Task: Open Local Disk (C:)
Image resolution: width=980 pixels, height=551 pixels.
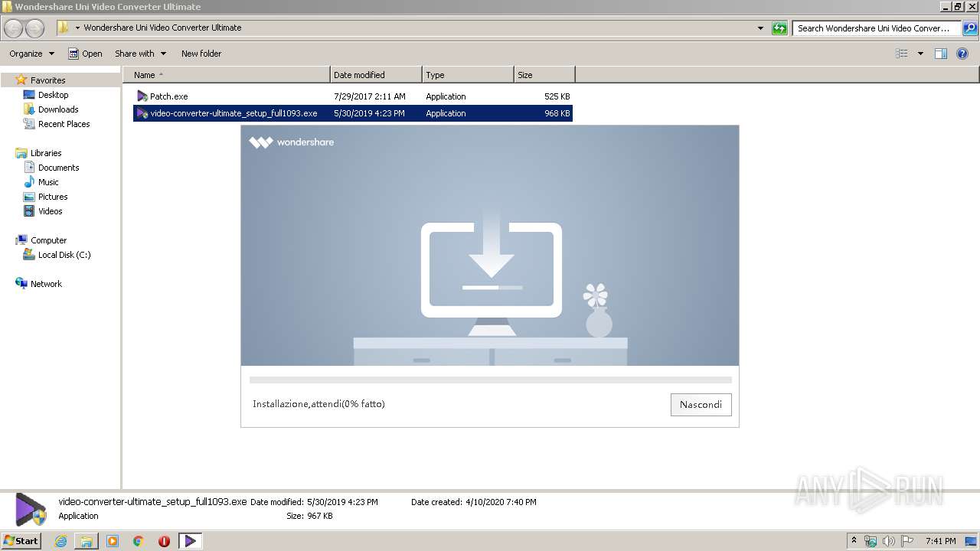Action: (x=64, y=255)
